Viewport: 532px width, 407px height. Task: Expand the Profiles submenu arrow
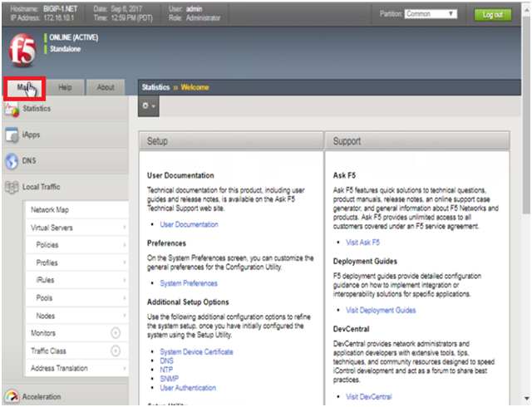[x=124, y=263]
